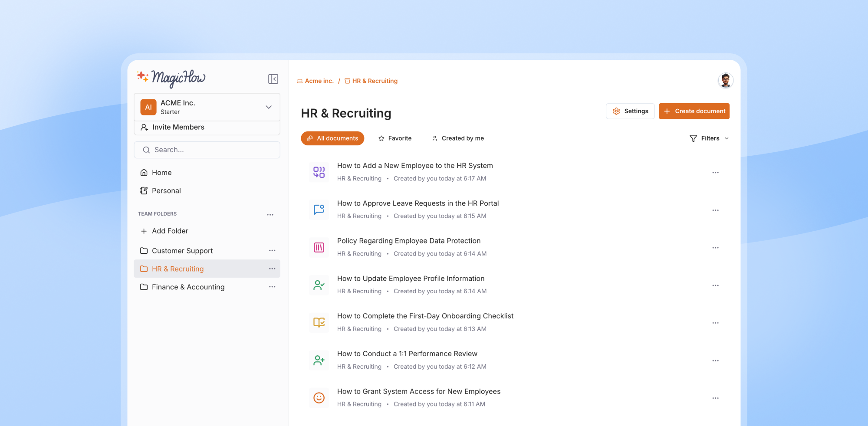Click the Onboarding Checklist document icon

[x=319, y=323]
